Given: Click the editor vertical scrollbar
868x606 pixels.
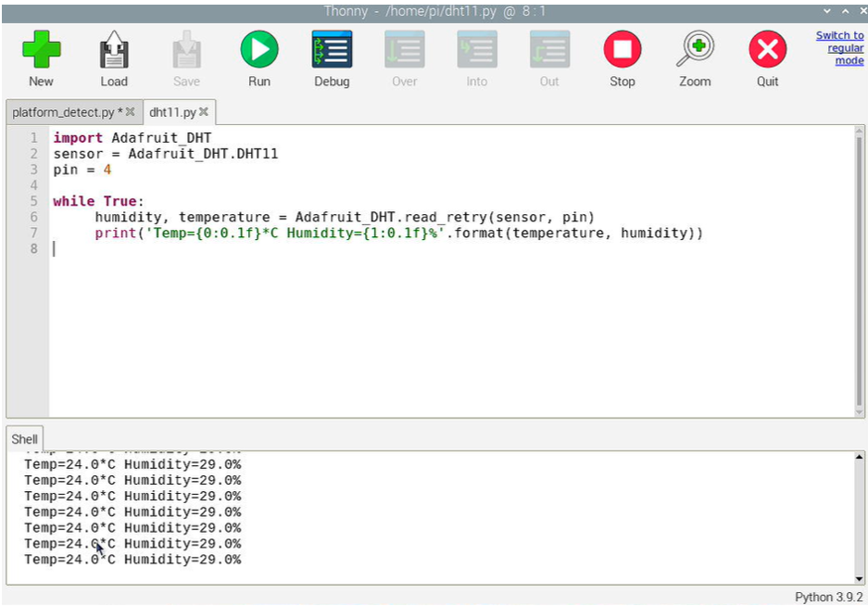Looking at the screenshot, I should tap(859, 271).
